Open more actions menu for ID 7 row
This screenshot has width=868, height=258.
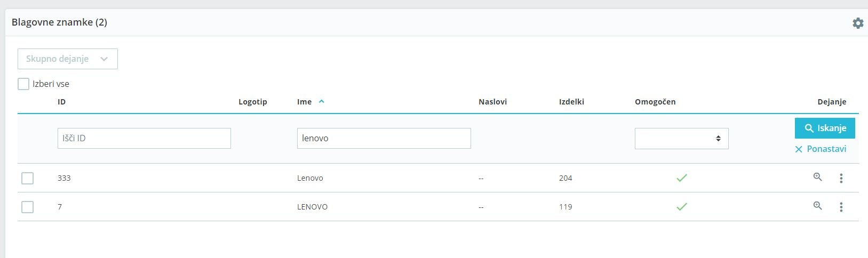(841, 207)
